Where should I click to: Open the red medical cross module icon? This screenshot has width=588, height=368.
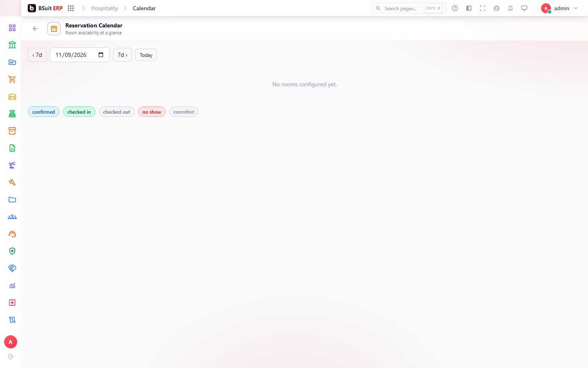(12, 303)
